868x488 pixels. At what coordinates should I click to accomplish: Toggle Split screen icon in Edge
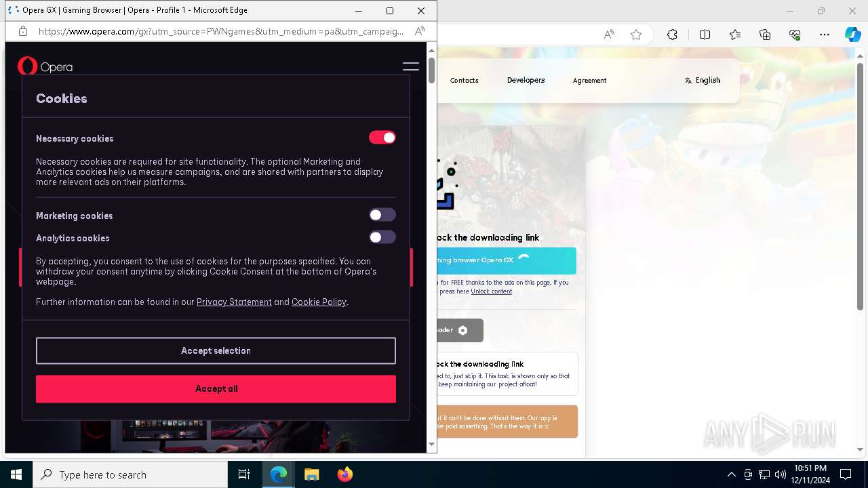(x=705, y=35)
